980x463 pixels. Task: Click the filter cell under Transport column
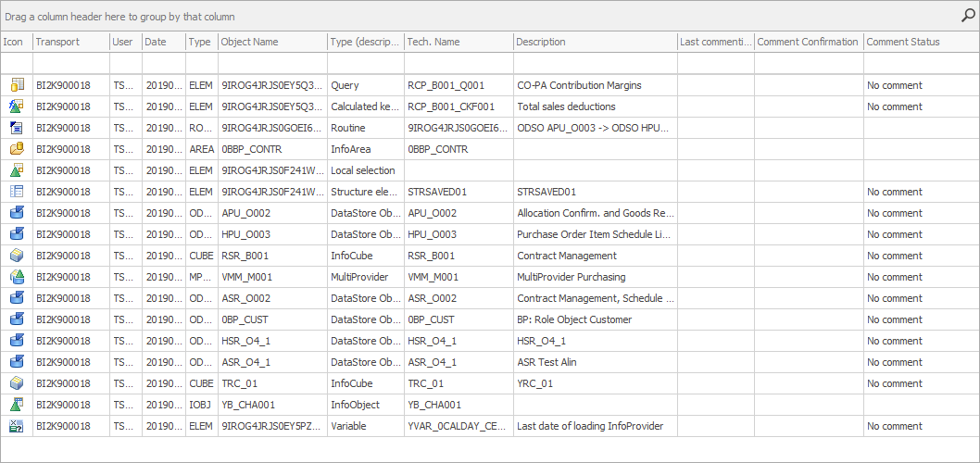click(70, 62)
